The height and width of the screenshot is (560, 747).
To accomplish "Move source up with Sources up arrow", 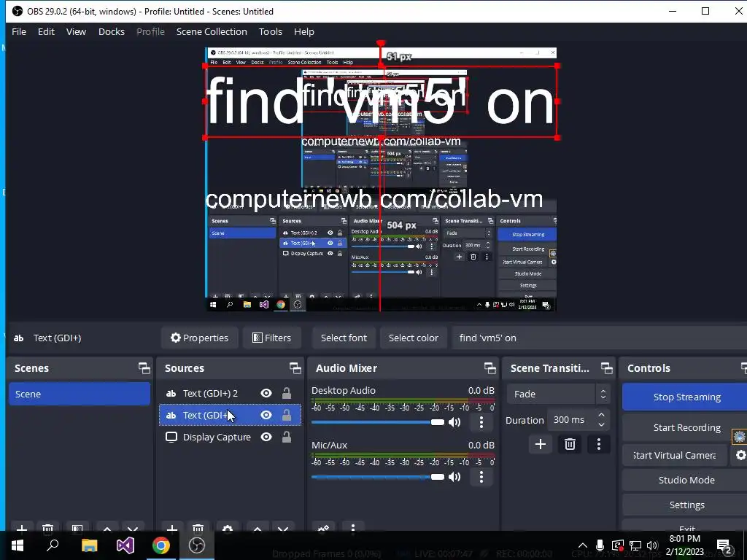I will click(258, 528).
